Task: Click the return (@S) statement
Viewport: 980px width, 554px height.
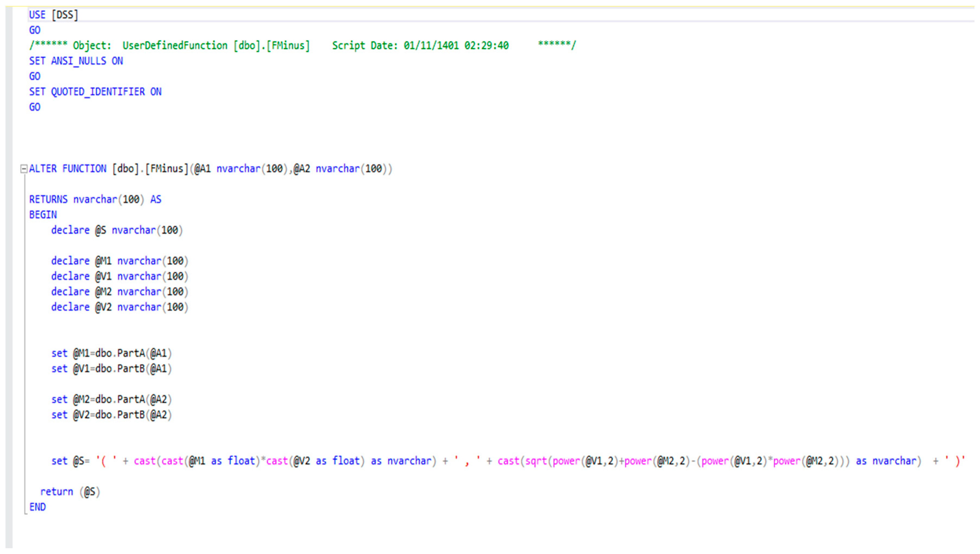Action: click(70, 492)
